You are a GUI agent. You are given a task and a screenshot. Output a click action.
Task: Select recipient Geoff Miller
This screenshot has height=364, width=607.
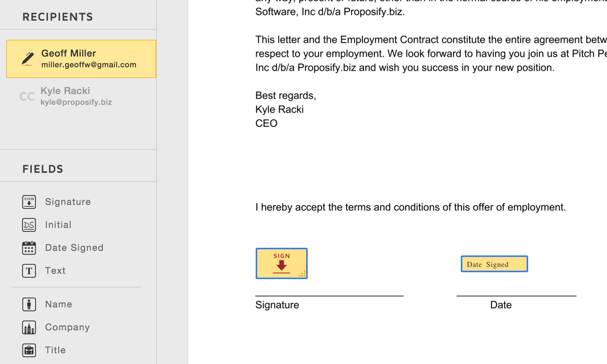coord(81,59)
